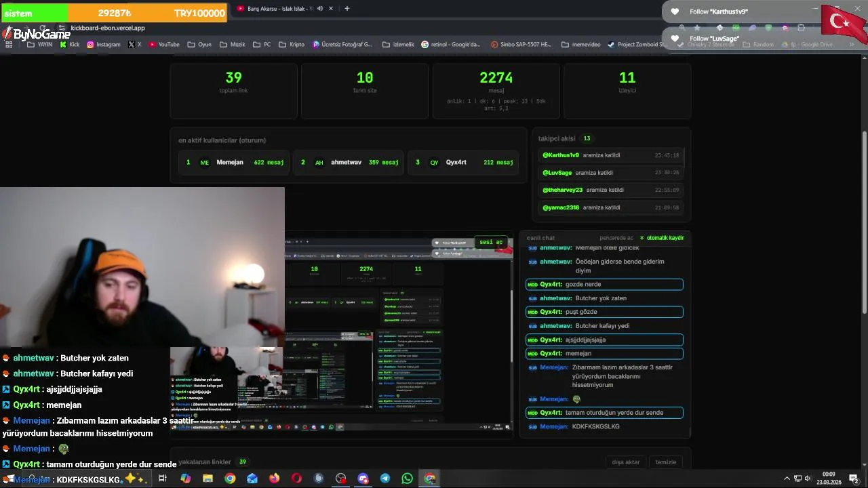Close the Barış Akarsu browser tab
868x488 pixels.
click(x=330, y=9)
